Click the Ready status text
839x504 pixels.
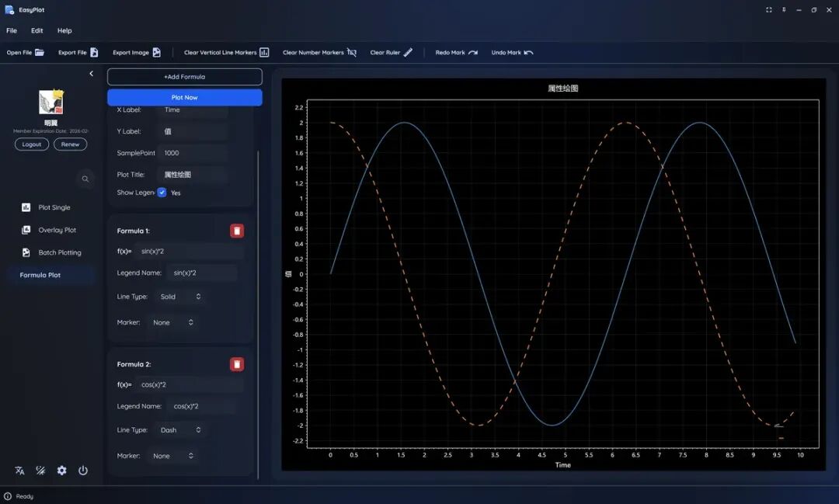pos(25,496)
